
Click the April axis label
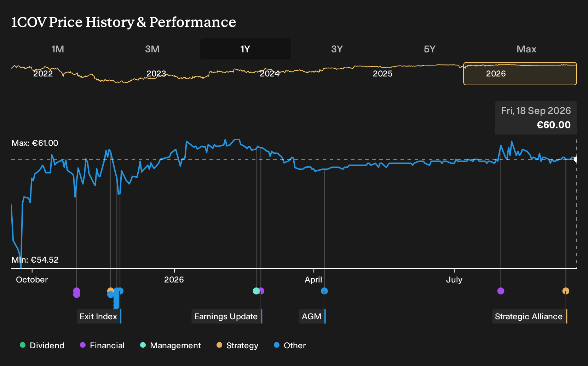coord(313,280)
